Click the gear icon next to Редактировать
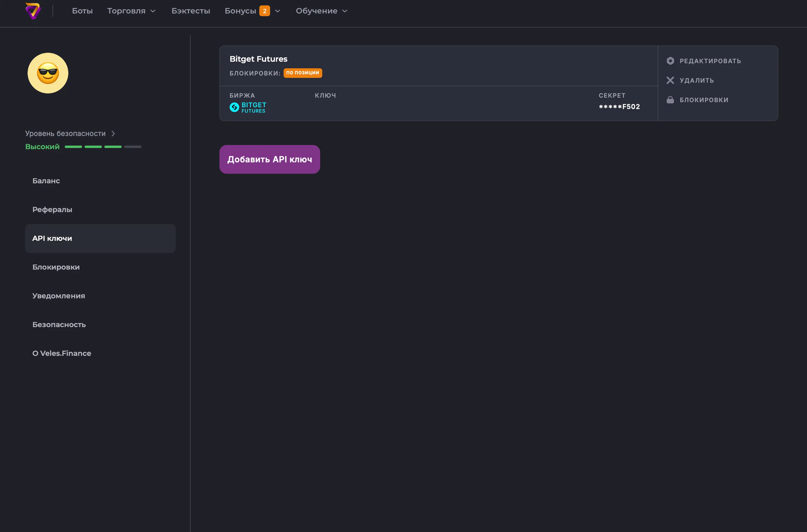 coord(670,61)
